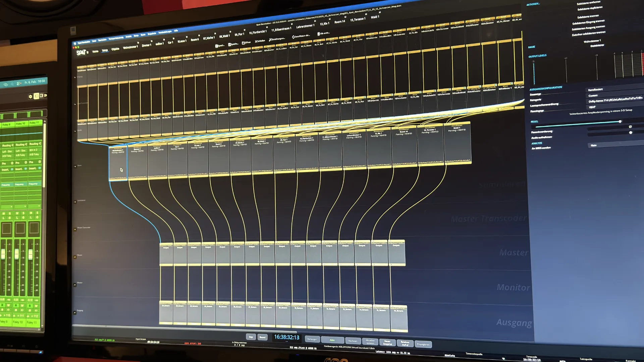
Task: Click the Alle entfernen trash icon
Action: [318, 34]
